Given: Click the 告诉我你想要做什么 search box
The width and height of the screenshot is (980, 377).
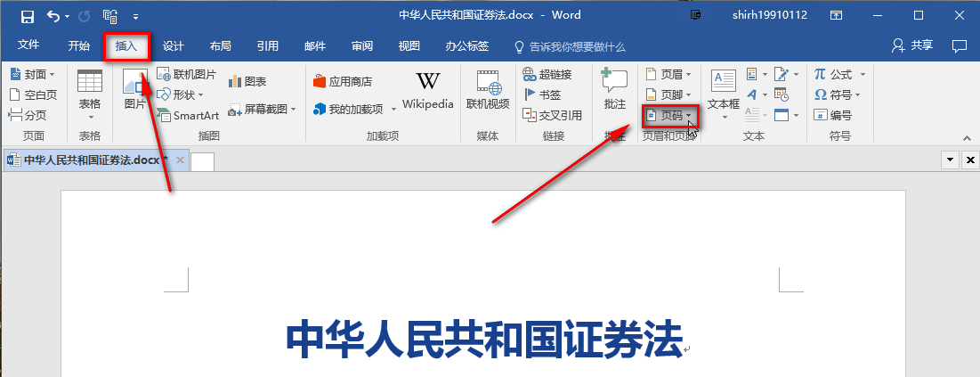Looking at the screenshot, I should [570, 46].
